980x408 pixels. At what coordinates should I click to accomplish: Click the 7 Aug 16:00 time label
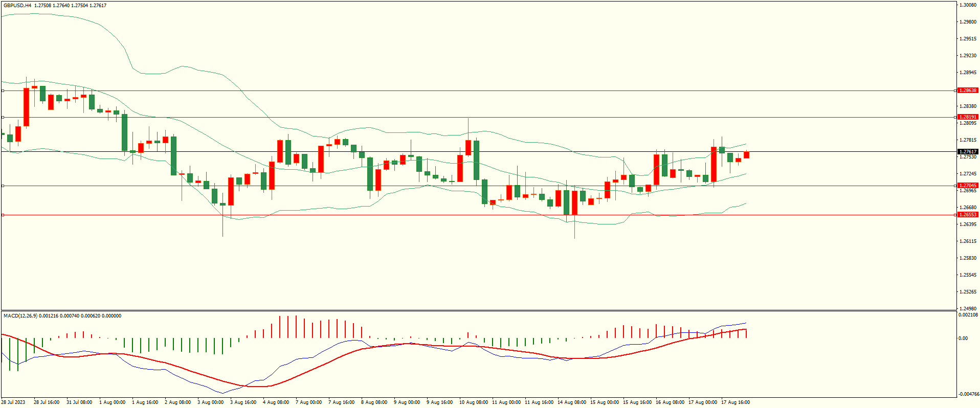coord(341,402)
